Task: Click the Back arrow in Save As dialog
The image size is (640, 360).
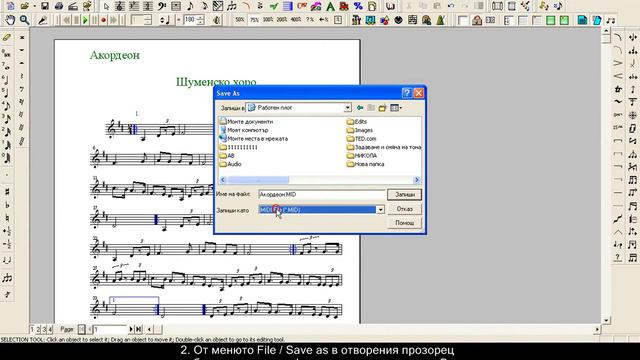Action: [360, 108]
